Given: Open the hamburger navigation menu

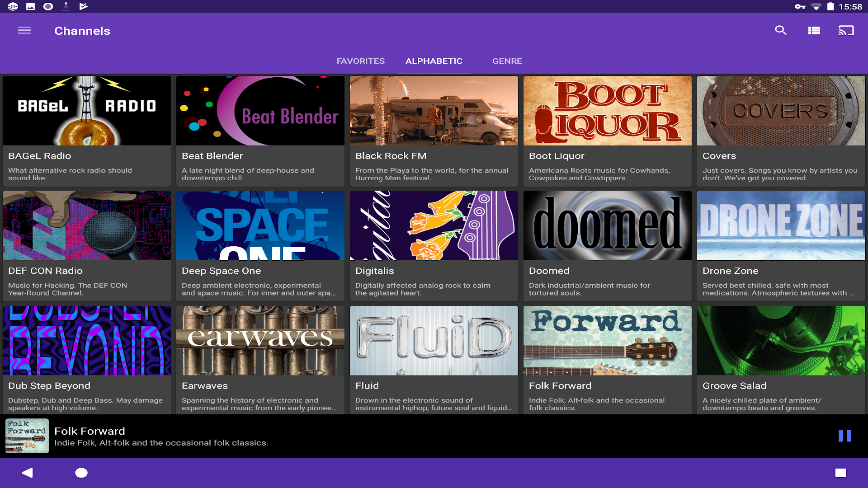Looking at the screenshot, I should pos(24,30).
